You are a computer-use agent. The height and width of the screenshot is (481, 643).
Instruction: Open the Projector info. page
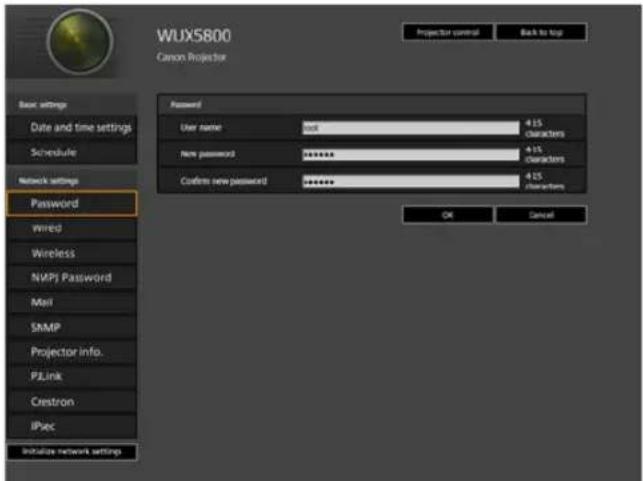(72, 352)
